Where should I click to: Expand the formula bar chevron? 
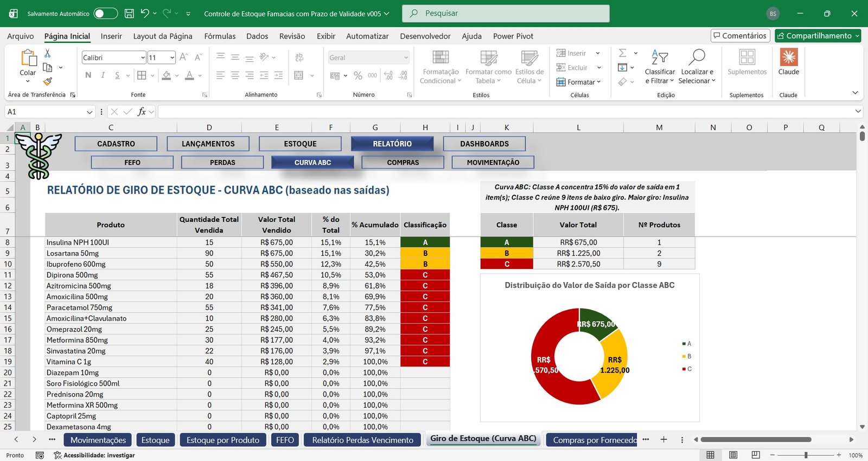pyautogui.click(x=858, y=111)
